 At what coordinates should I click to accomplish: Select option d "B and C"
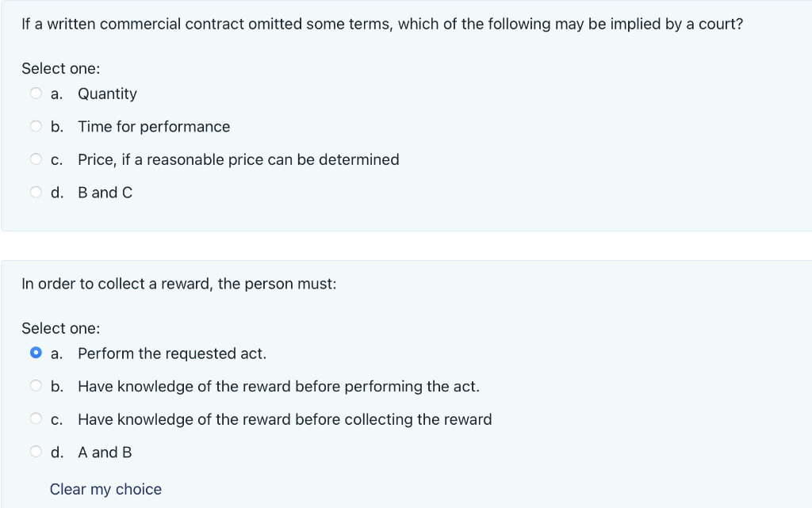(36, 191)
